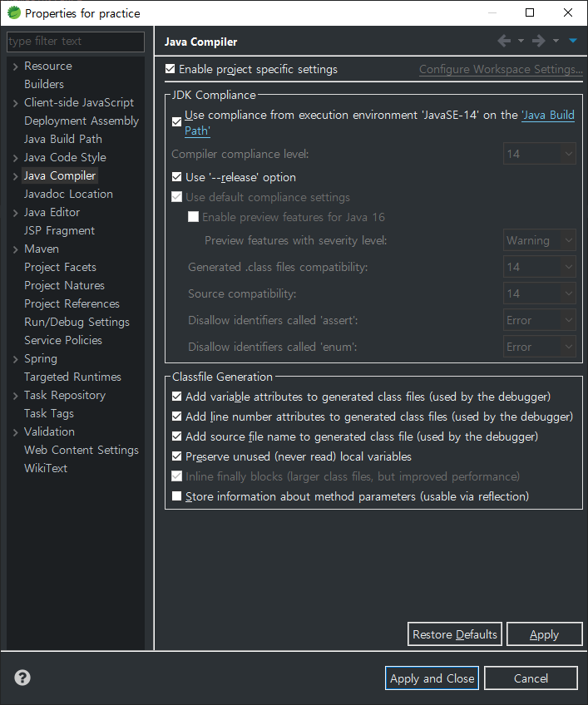Select Project Facets page

click(60, 267)
